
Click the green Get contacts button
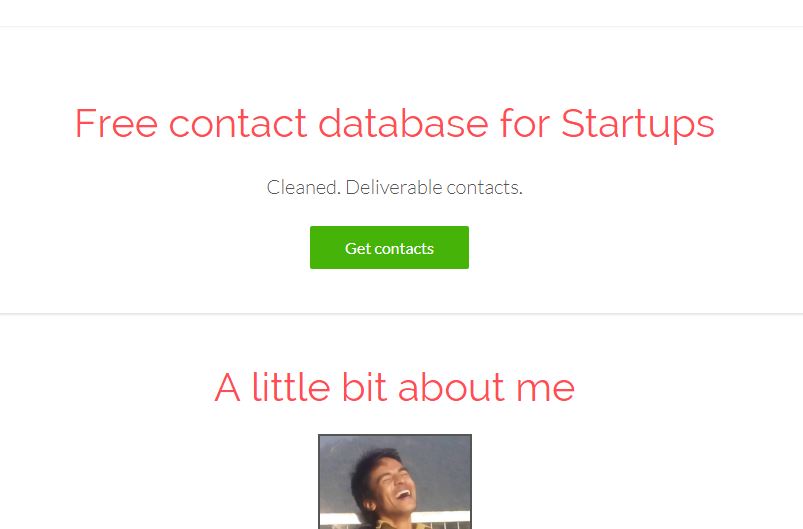pos(389,248)
